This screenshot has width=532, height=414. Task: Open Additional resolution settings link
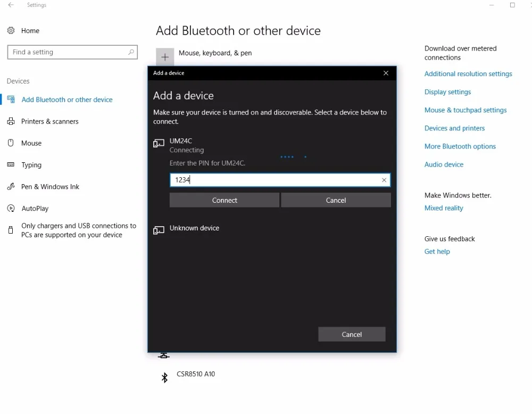pos(468,74)
